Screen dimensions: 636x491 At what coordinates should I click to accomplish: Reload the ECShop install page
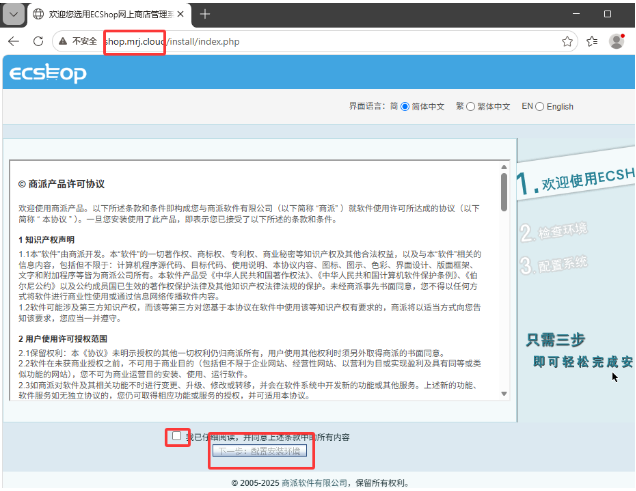click(38, 41)
